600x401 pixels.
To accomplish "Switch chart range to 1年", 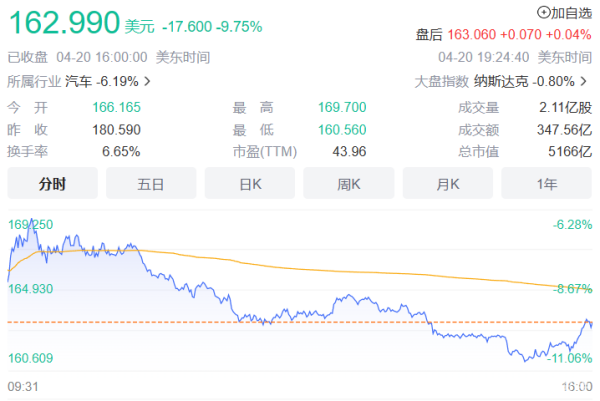I will pos(547,184).
